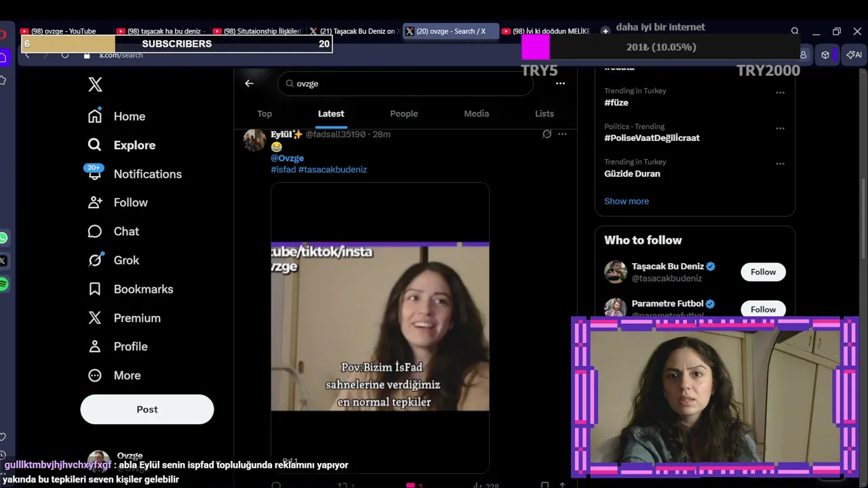868x488 pixels.
Task: Play the video in Eylül's post
Action: (x=380, y=327)
